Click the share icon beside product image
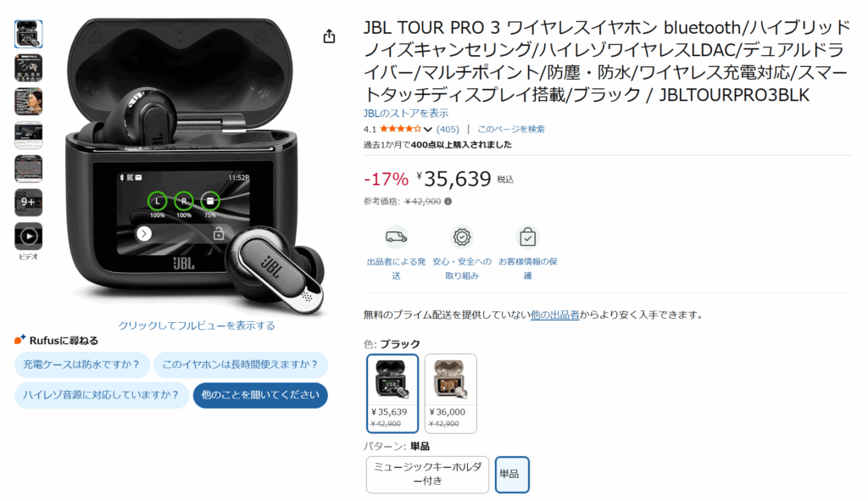Screen dimensions: 868x501 coord(330,36)
